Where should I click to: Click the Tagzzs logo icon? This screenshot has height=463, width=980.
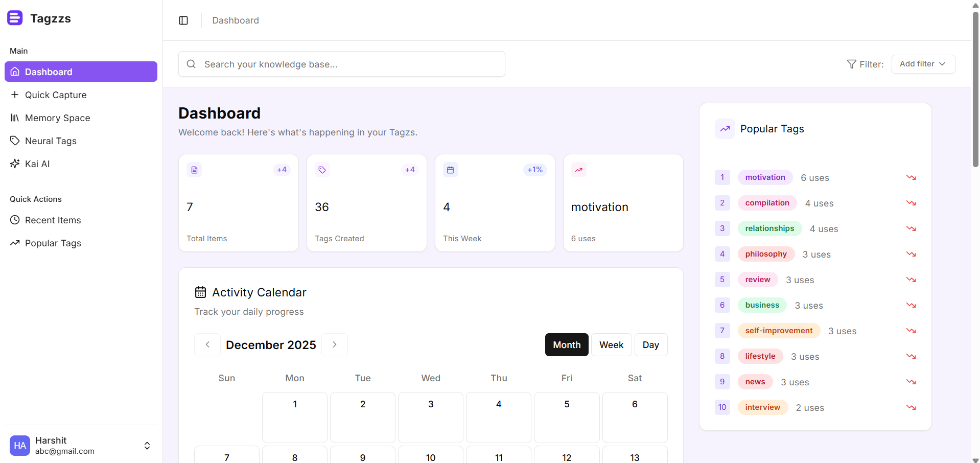pos(15,18)
